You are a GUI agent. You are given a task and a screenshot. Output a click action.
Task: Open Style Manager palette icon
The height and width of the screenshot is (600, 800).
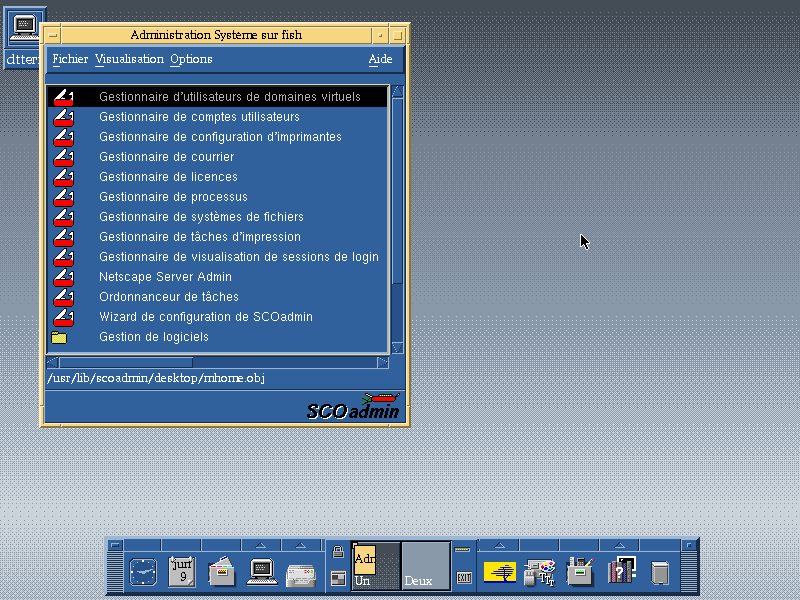(x=540, y=572)
